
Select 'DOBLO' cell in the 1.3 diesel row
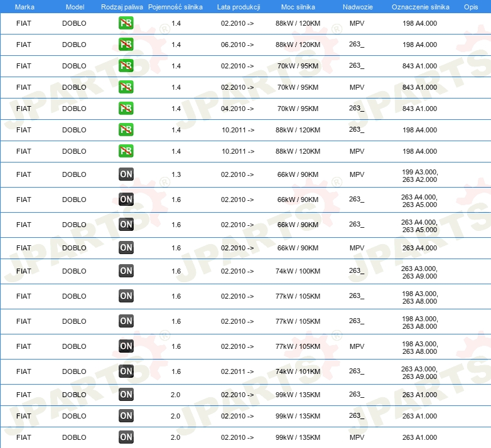74,174
